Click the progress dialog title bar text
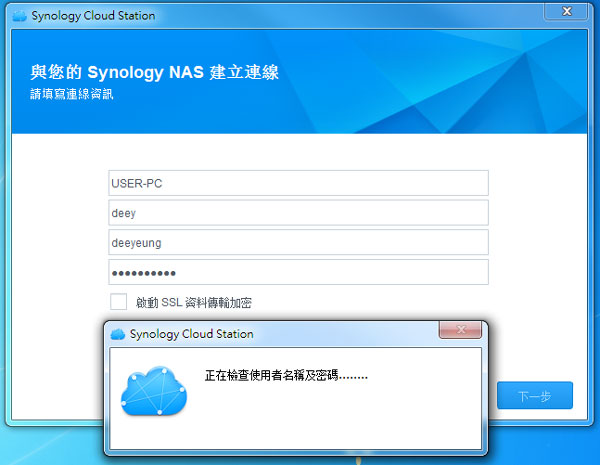Viewport: 600px width, 465px height. (192, 334)
